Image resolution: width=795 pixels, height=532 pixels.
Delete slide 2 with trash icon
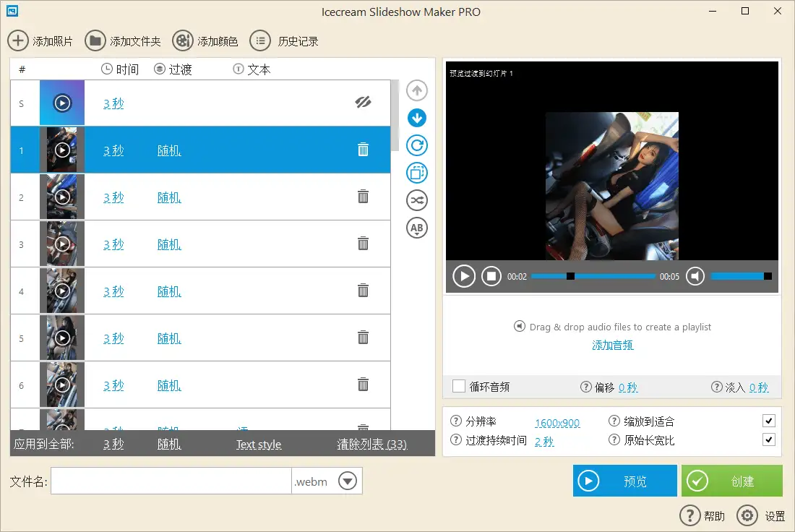(363, 197)
